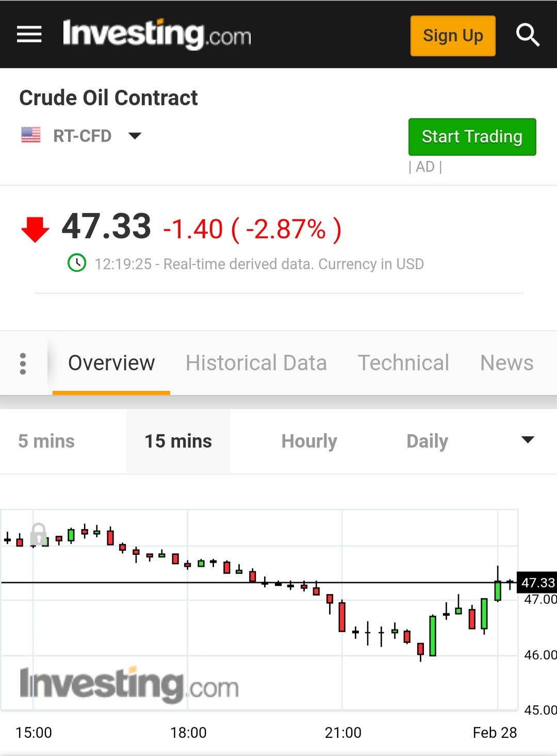Screen dimensions: 557x756
Task: Tap the lock icon on the chart
Action: pos(39,534)
